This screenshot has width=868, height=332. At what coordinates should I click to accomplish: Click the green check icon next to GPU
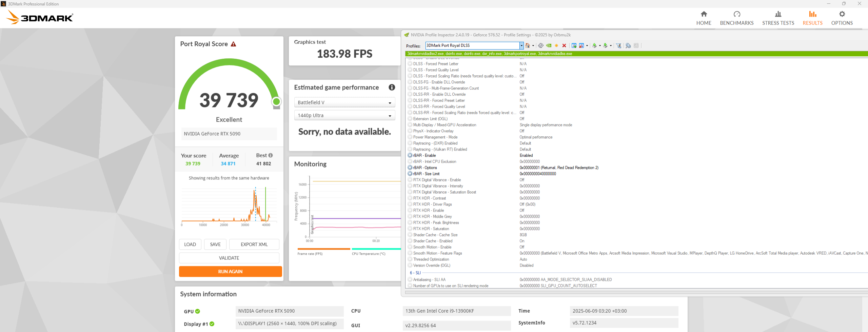click(x=198, y=311)
